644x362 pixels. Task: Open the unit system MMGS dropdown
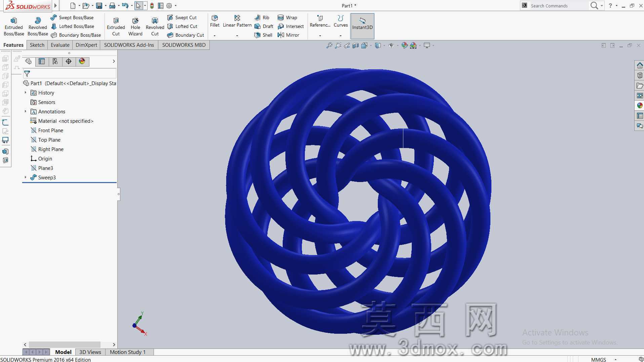click(615, 360)
